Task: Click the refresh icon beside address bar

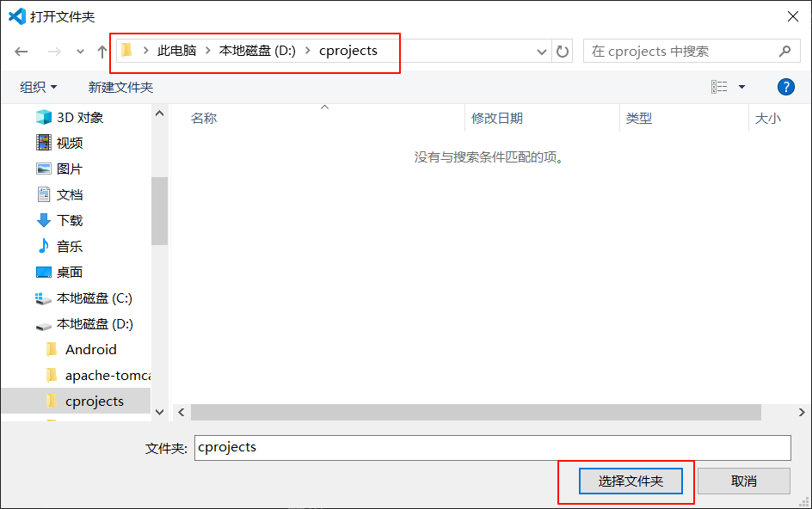Action: click(563, 51)
